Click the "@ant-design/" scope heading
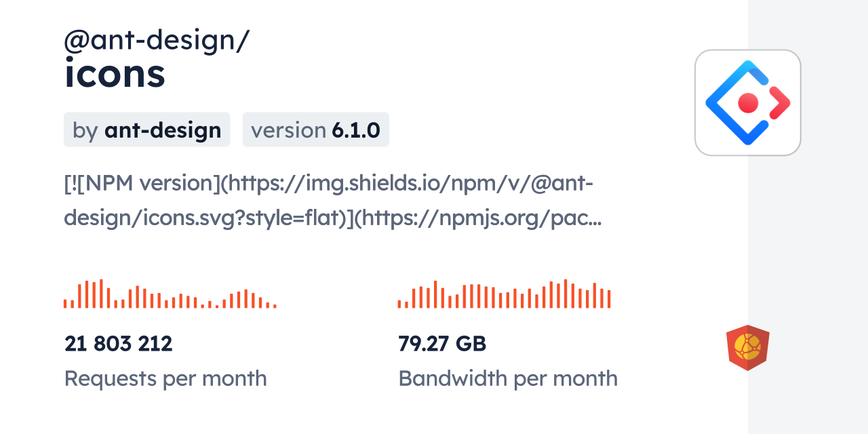 coord(157,41)
